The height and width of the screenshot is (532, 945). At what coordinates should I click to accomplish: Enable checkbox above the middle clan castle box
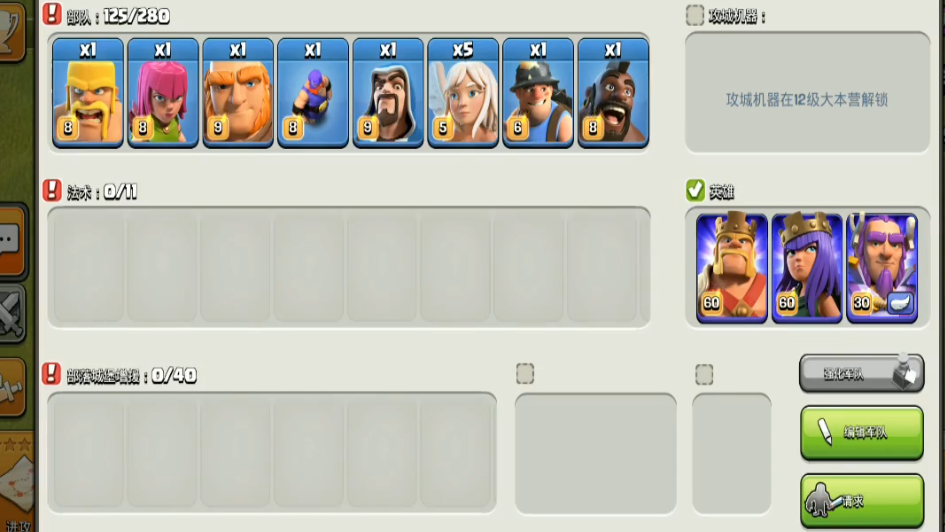525,374
